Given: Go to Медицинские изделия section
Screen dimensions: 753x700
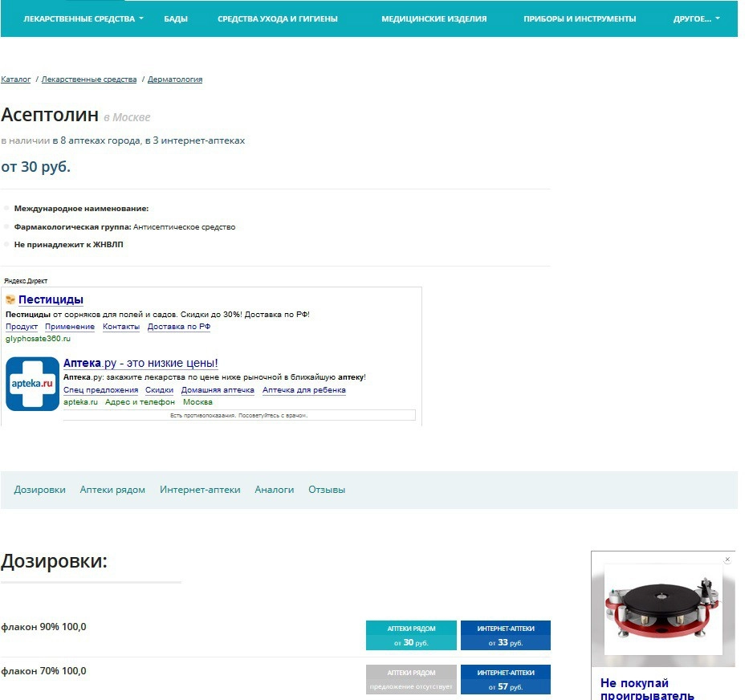Looking at the screenshot, I should [x=433, y=18].
